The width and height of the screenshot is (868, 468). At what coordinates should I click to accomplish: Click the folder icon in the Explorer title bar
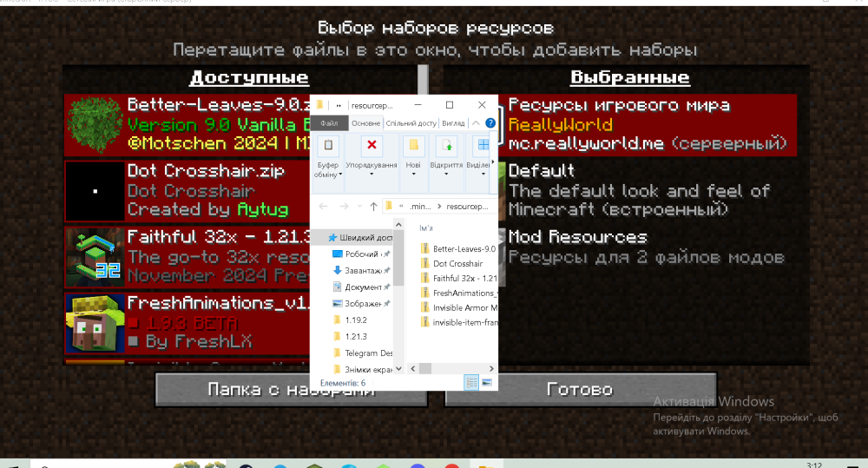point(320,105)
